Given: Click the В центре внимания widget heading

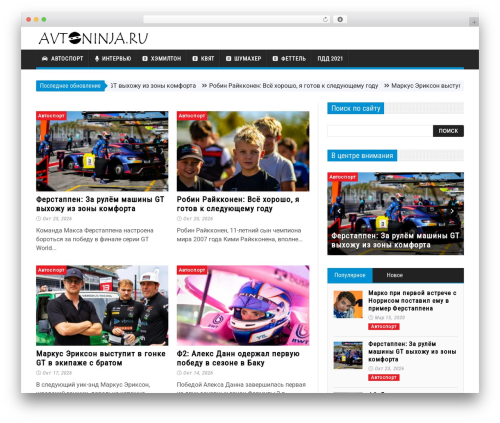Looking at the screenshot, I should pyautogui.click(x=362, y=156).
